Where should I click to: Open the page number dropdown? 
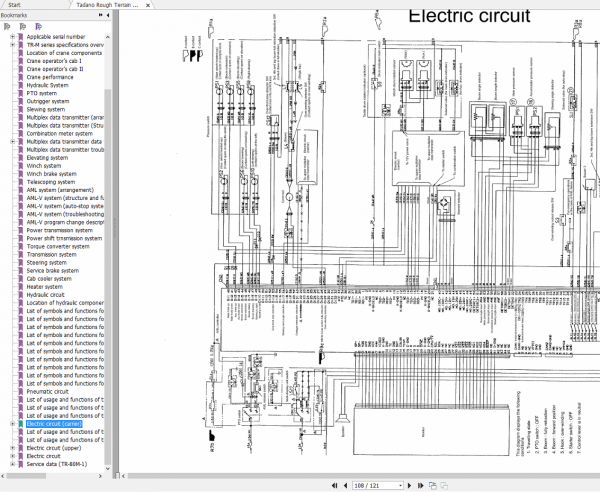[401, 485]
